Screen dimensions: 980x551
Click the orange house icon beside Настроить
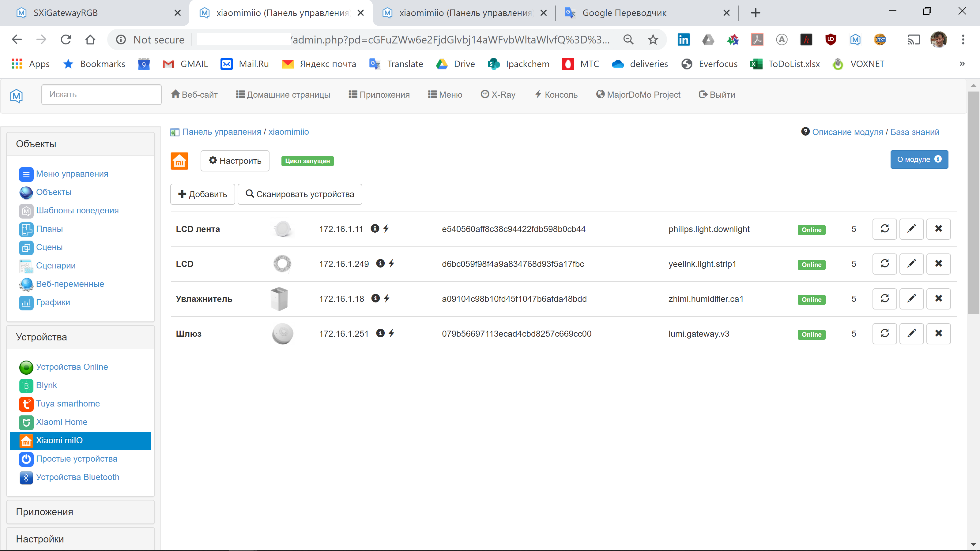(x=179, y=160)
